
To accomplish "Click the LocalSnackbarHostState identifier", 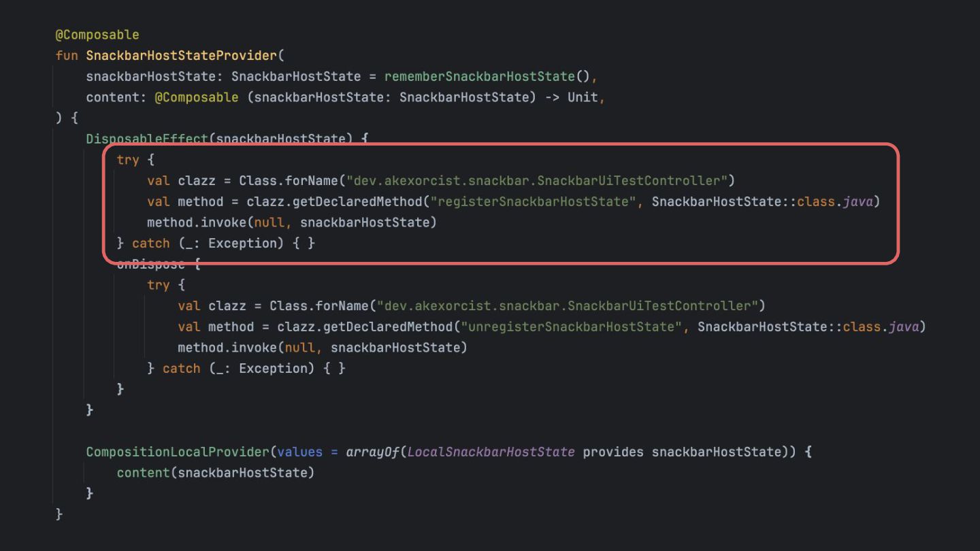I will (x=491, y=452).
